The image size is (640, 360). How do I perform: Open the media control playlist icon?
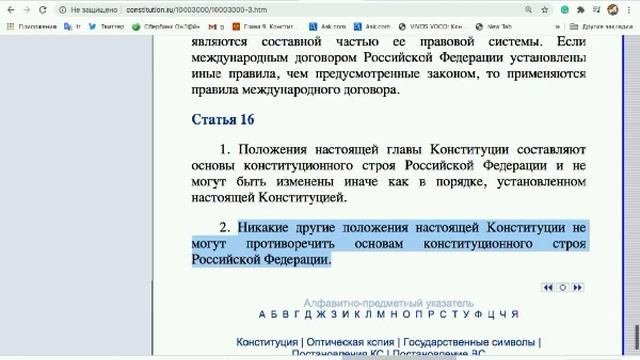tap(596, 10)
